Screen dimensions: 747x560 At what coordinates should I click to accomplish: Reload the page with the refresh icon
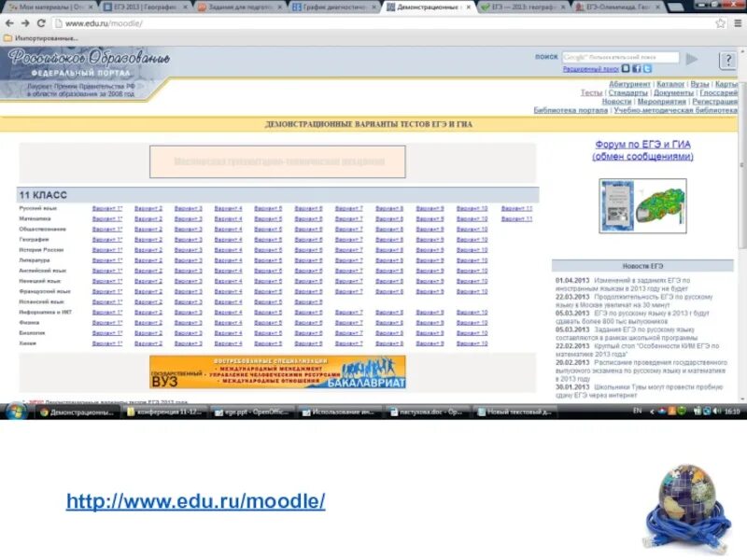click(x=41, y=22)
